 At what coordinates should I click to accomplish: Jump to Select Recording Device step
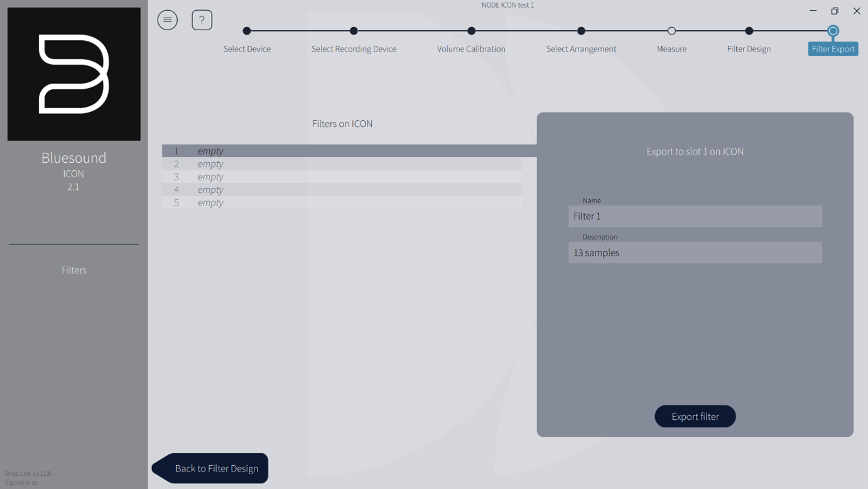point(354,31)
